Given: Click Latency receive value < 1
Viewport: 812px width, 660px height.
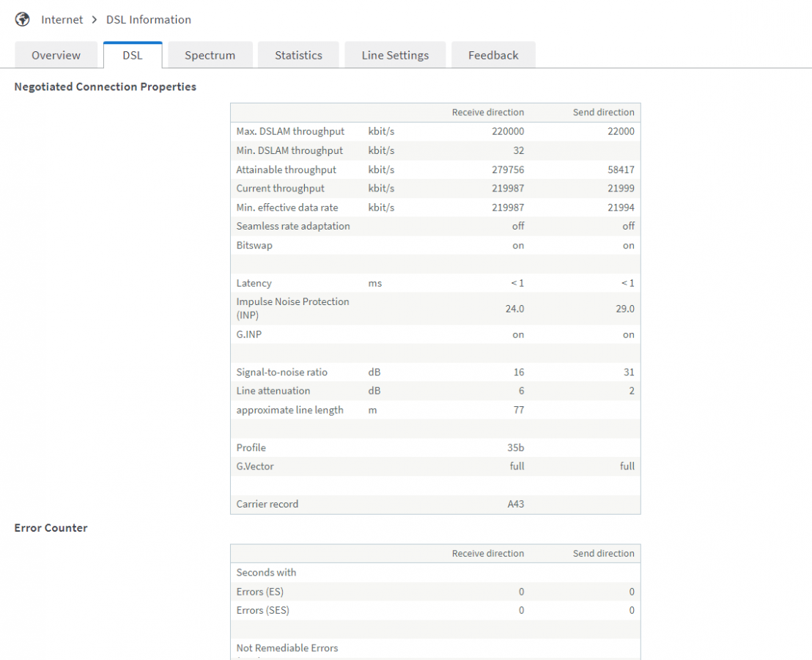Looking at the screenshot, I should [518, 283].
